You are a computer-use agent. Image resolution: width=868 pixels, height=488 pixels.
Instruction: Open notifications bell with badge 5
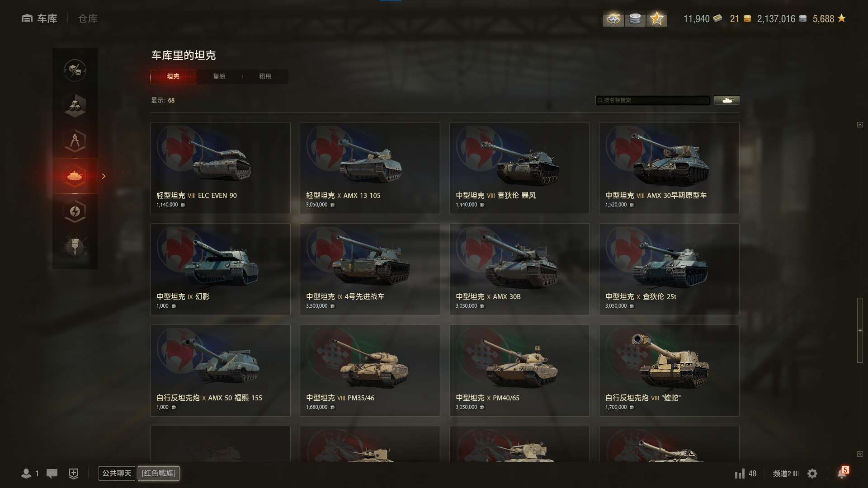tap(843, 473)
